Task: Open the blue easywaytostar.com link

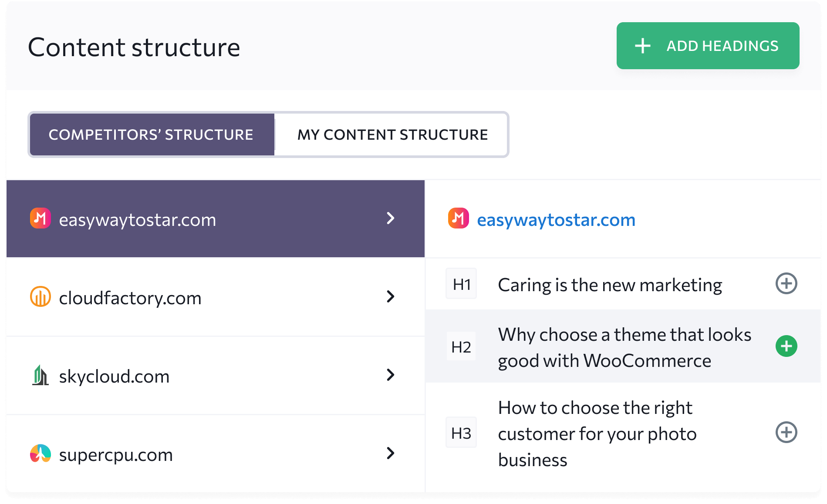Action: 556,220
